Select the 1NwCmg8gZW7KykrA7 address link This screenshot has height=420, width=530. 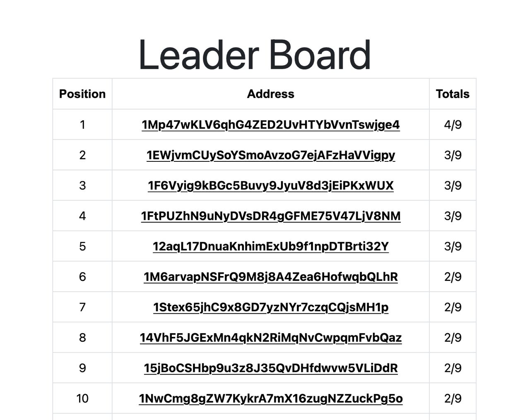(x=270, y=398)
